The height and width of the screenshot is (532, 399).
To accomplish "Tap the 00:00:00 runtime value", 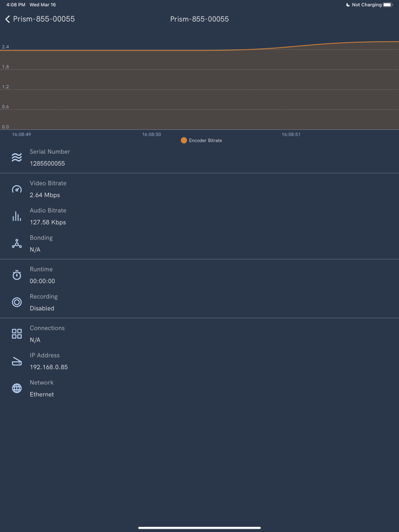I will pos(42,281).
